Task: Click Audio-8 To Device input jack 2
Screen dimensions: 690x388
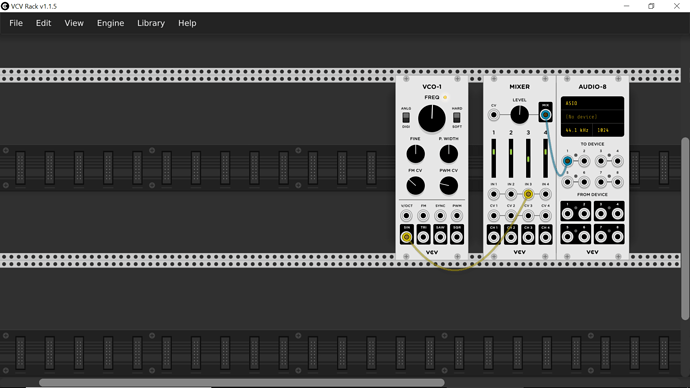Action: [x=584, y=161]
